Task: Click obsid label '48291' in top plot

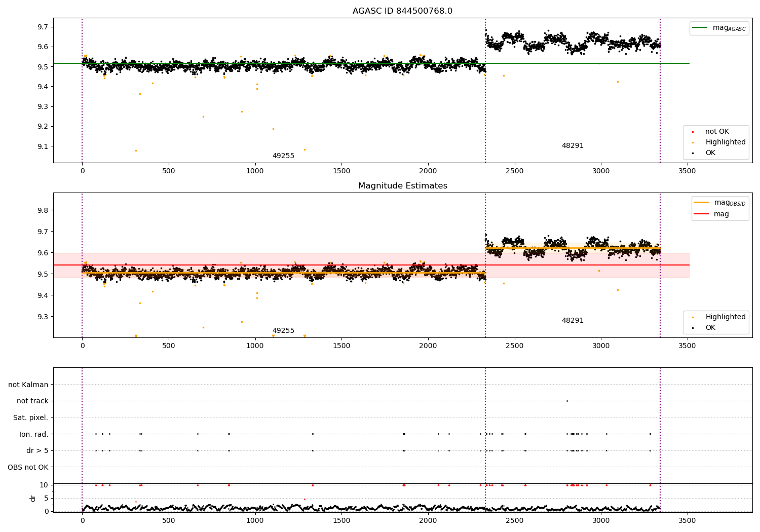Action: 573,146
